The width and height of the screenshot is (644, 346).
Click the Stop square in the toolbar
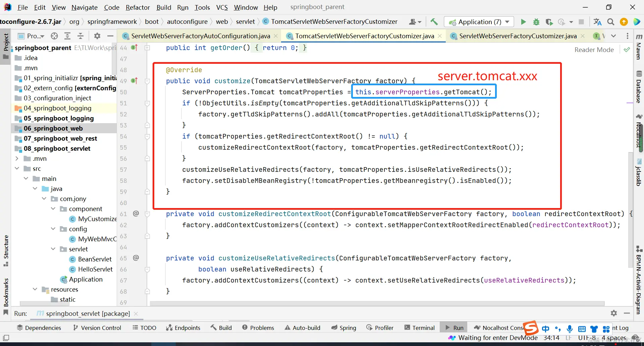point(581,22)
